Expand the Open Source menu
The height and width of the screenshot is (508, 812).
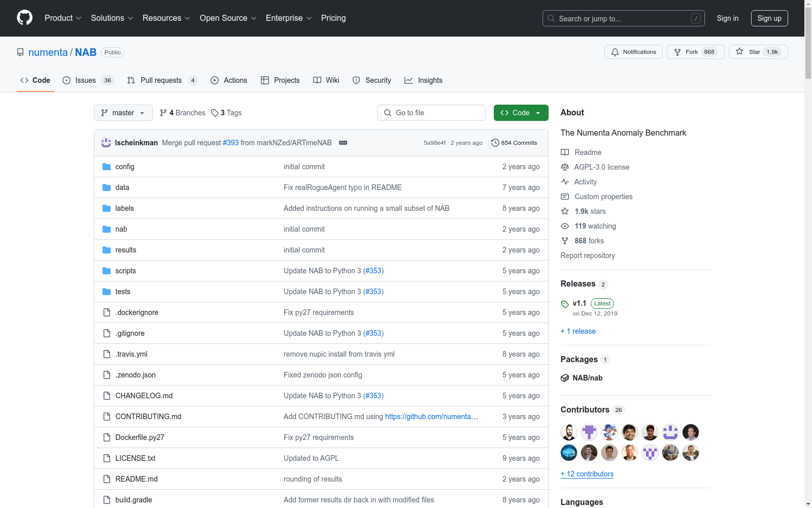(228, 18)
